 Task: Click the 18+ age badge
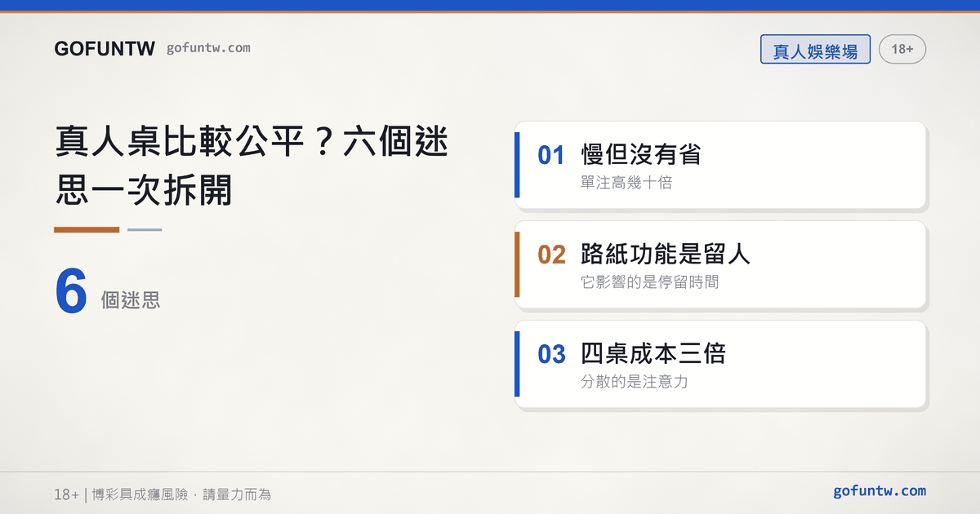tap(902, 50)
